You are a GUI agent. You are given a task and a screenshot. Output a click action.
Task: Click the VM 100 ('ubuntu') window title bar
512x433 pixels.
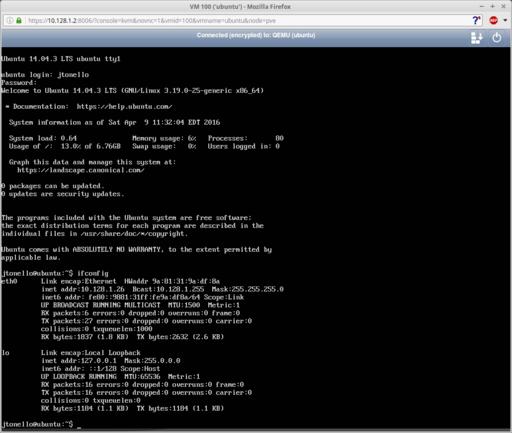click(x=240, y=6)
